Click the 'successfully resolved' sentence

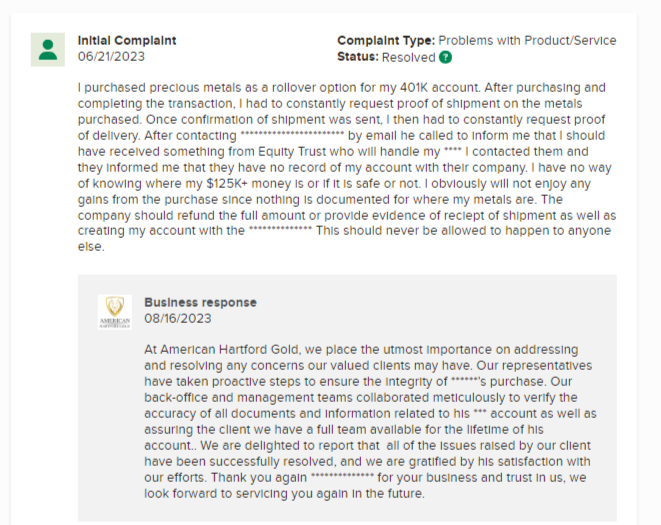[367, 462]
